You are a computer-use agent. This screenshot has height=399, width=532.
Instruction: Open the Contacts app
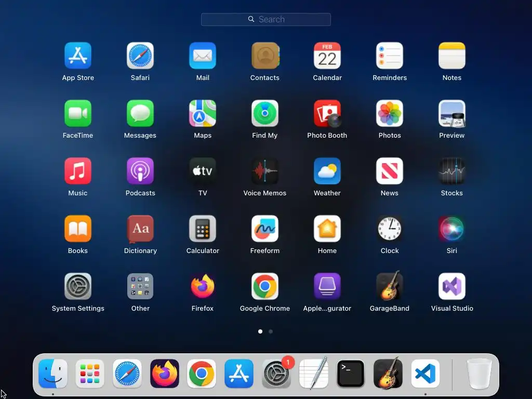click(265, 56)
